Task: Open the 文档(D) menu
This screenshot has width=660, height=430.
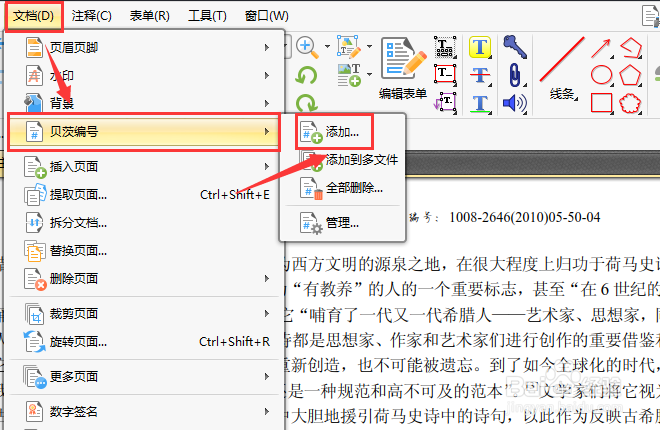Action: coord(33,16)
